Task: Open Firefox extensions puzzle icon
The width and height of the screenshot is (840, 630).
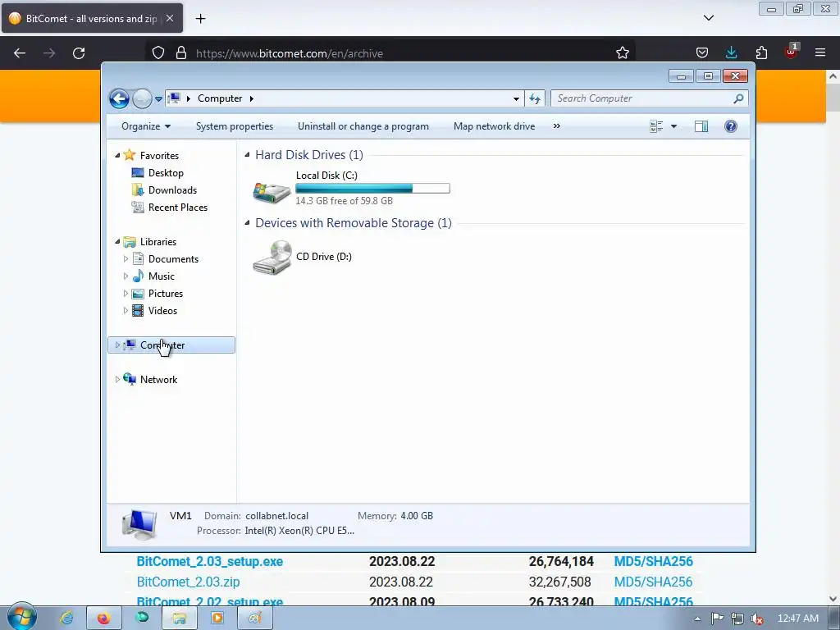Action: [761, 52]
